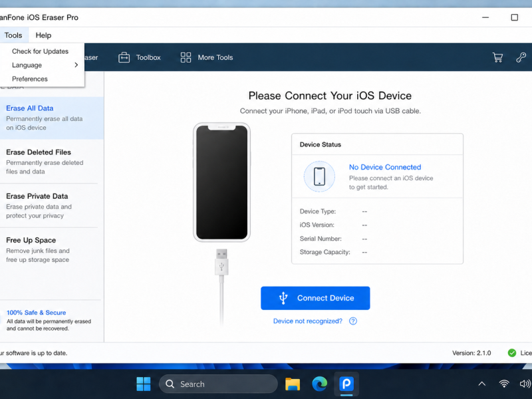Viewport: 532px width, 399px height.
Task: Select Erase Deleted Files option
Action: click(52, 162)
